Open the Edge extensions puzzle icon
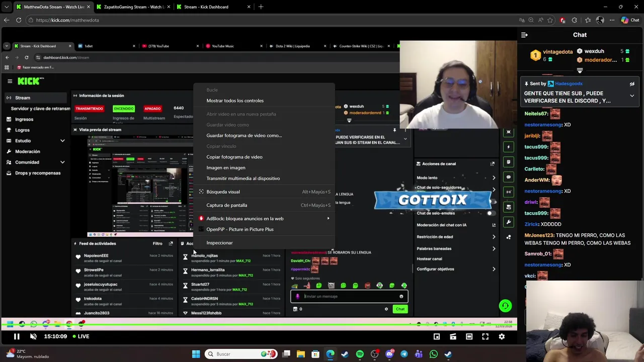644x362 pixels. [574, 20]
